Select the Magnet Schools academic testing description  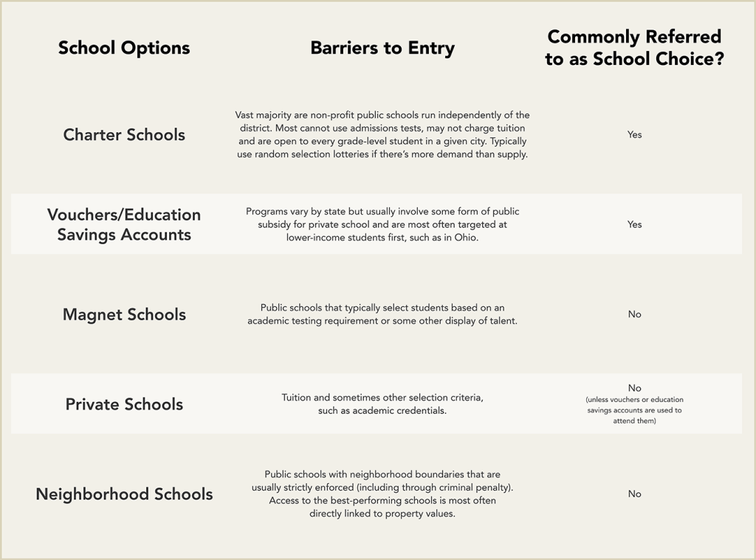382,314
